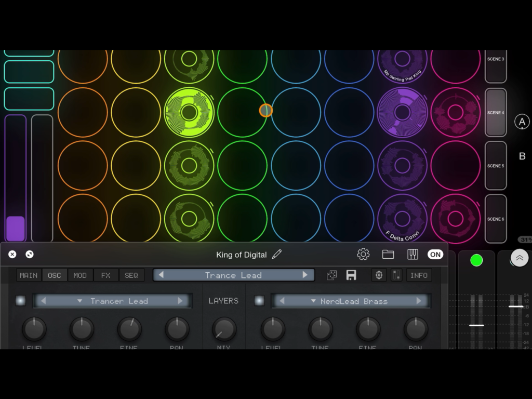Toggle the NerdLead Brass layer enable button
This screenshot has height=399, width=532.
coord(259,301)
